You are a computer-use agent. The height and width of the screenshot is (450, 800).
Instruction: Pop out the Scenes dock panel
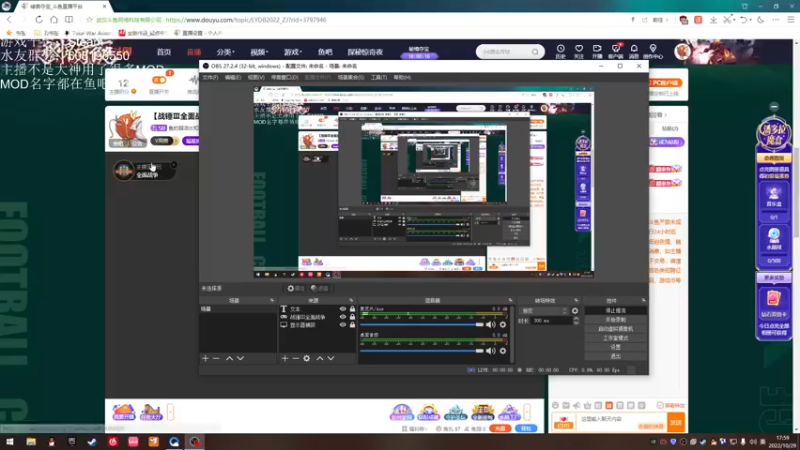click(x=272, y=301)
